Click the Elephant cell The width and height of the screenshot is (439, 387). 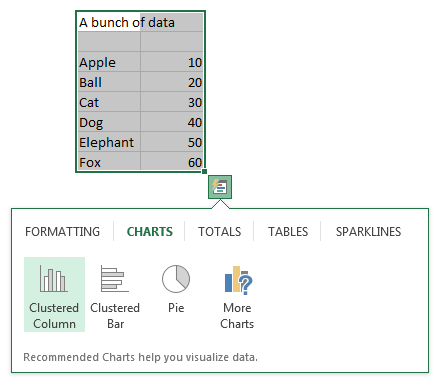click(x=109, y=142)
